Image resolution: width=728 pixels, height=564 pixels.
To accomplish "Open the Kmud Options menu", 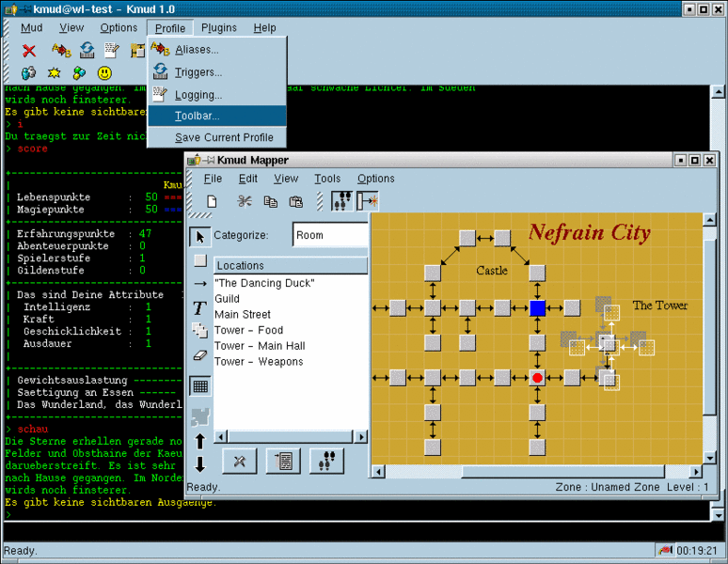I will coord(119,28).
